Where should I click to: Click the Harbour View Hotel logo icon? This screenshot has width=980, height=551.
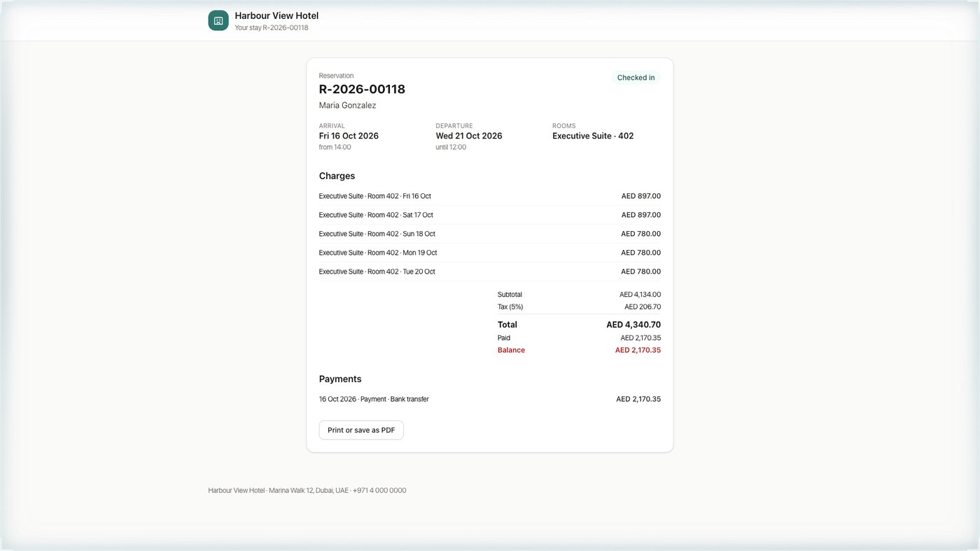click(218, 21)
